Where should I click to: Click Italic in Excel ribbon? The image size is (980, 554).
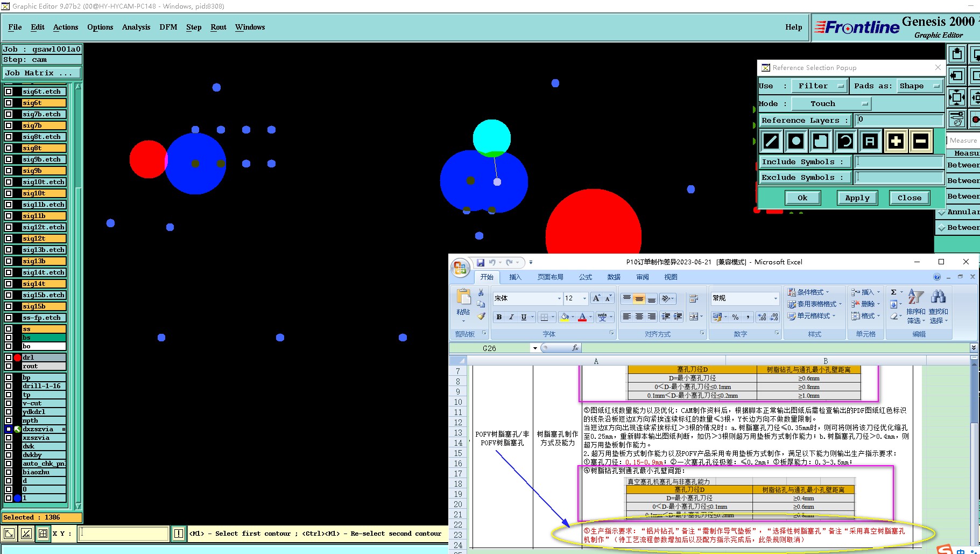coord(511,317)
